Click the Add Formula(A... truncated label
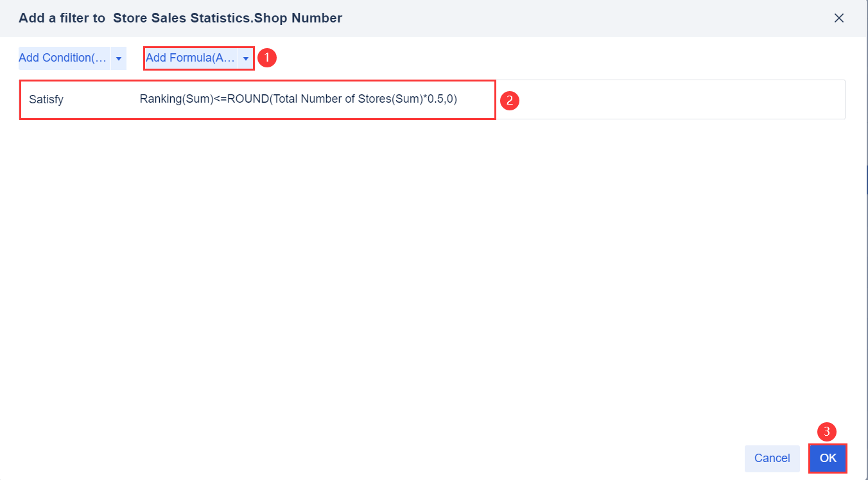The width and height of the screenshot is (868, 480). tap(189, 58)
